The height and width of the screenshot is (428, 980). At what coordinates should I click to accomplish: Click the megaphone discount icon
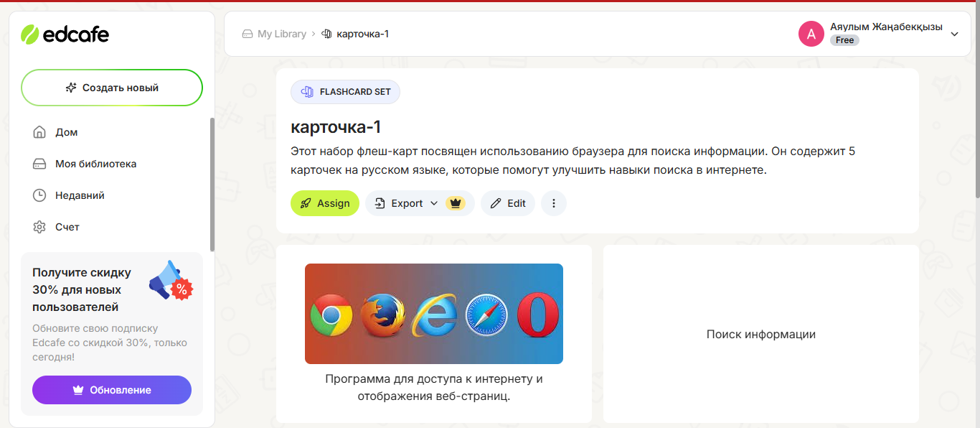coord(171,280)
